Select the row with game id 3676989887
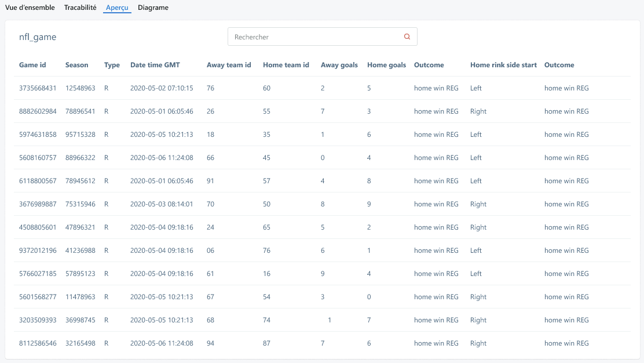This screenshot has width=644, height=363. coord(323,204)
